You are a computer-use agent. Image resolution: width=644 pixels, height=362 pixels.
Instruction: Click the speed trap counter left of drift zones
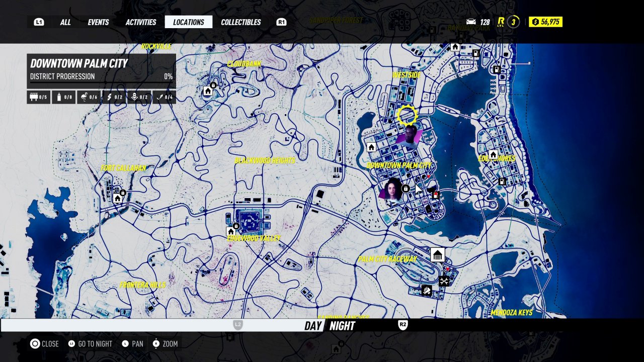click(x=114, y=97)
